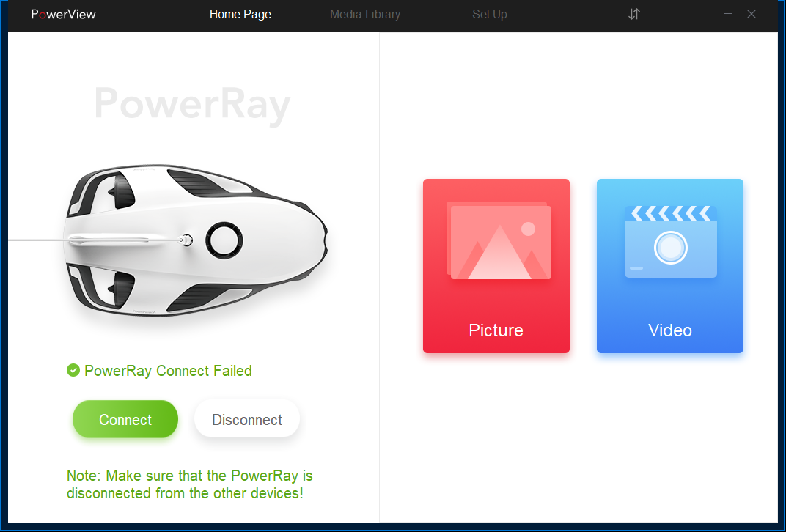Screen dimensions: 786x532
Task: Switch to the Home Page tab
Action: 240,14
